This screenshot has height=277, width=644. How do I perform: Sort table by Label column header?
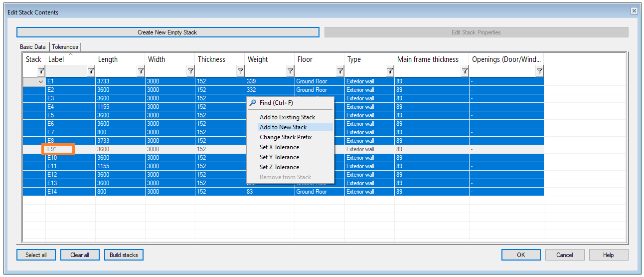pyautogui.click(x=70, y=59)
